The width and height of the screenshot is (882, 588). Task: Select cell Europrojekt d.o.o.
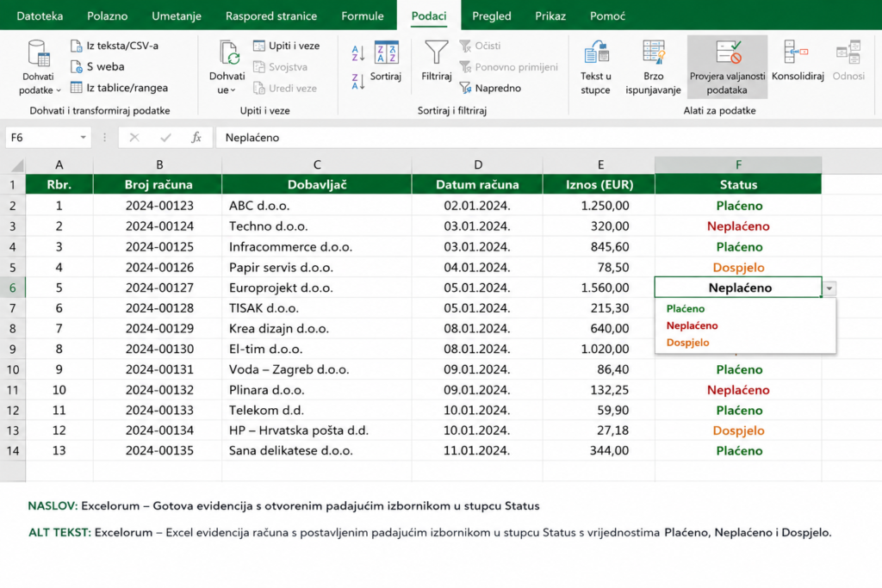pos(317,288)
